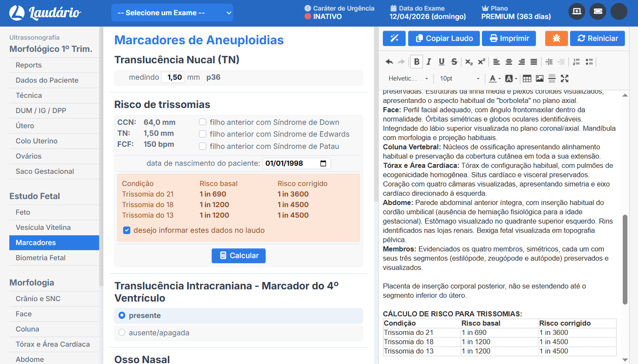638x364 pixels.
Task: Open the Selecione um Exame dropdown
Action: (x=172, y=12)
